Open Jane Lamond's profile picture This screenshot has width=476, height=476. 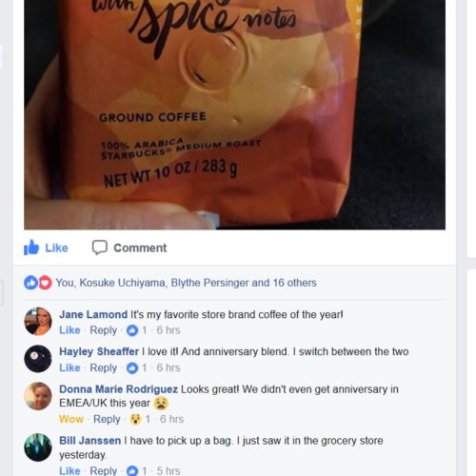[38, 321]
